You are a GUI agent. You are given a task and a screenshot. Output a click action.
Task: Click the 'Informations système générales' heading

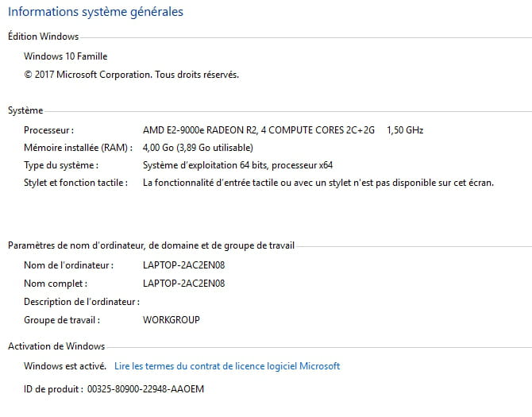click(x=95, y=12)
